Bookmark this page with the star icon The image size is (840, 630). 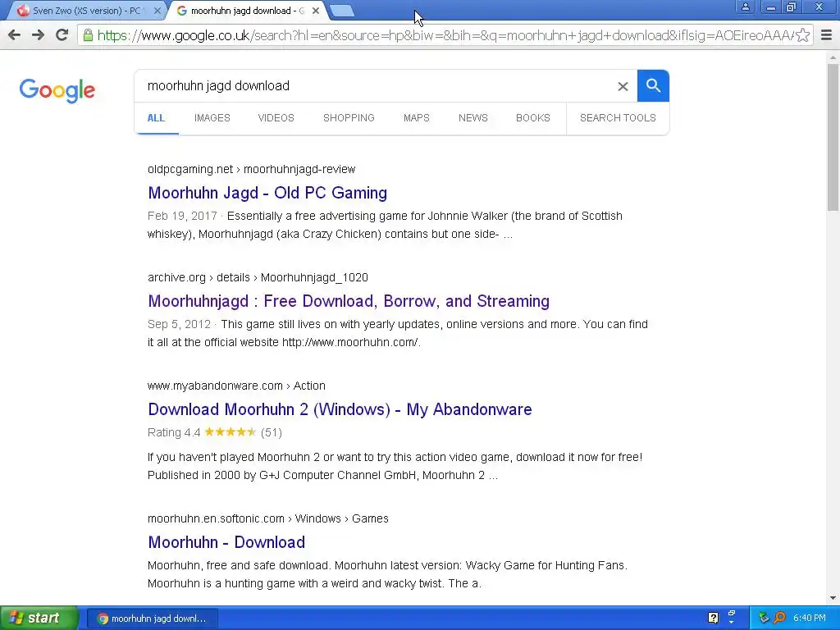coord(802,35)
